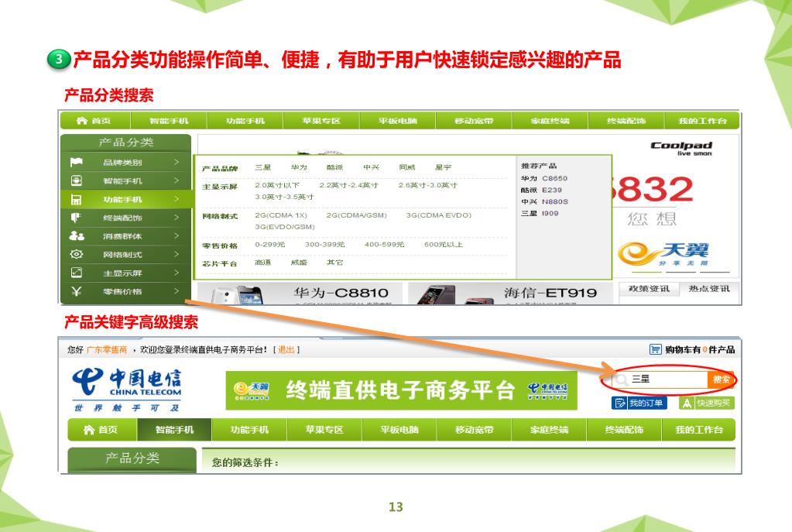Image resolution: width=792 pixels, height=532 pixels.
Task: Click the feature phone icon beside 功能手机 category
Action: tap(77, 200)
